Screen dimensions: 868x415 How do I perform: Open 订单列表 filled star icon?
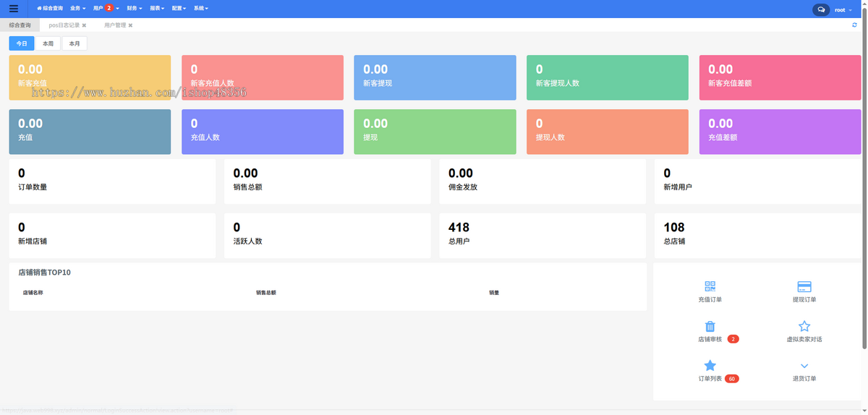tap(710, 366)
